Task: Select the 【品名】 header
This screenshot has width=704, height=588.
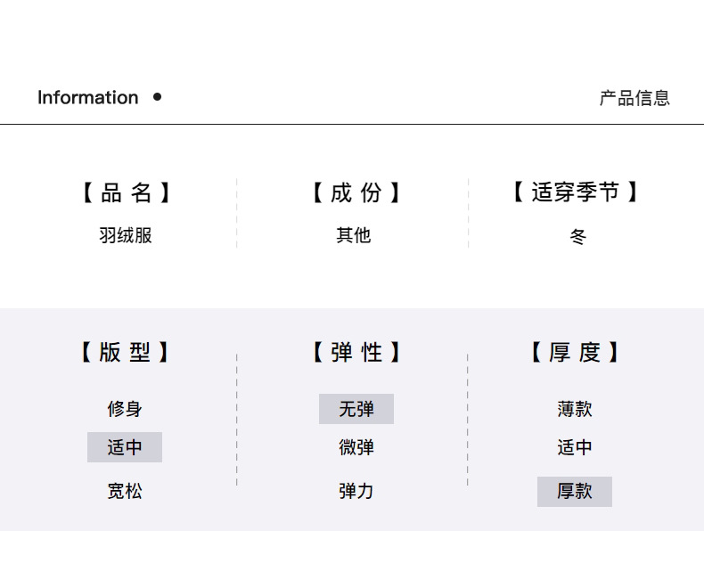Action: 126,192
